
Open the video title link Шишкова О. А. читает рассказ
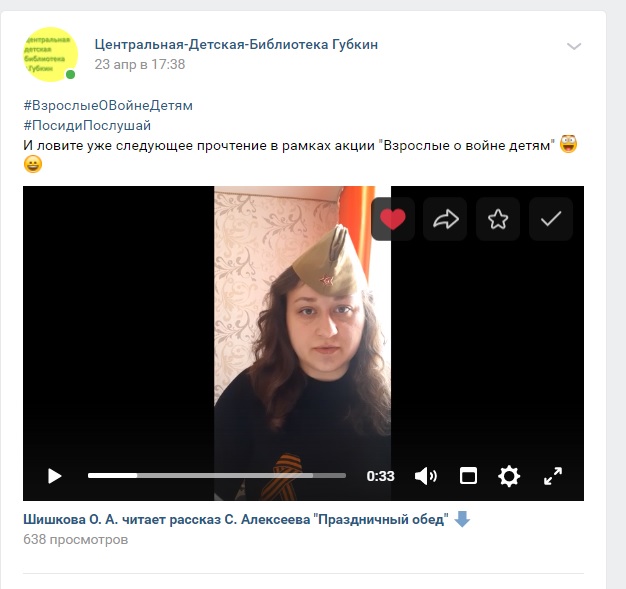point(236,520)
